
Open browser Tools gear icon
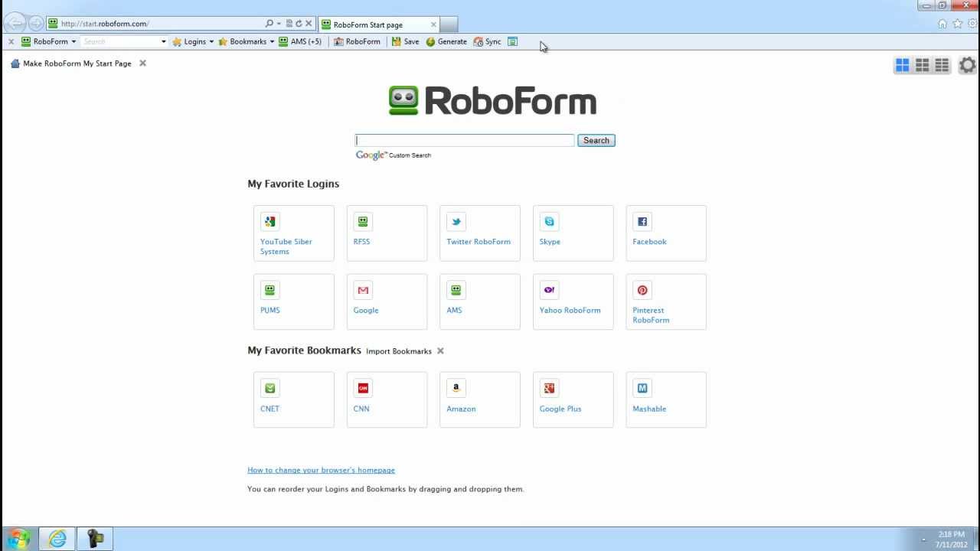pyautogui.click(x=973, y=24)
